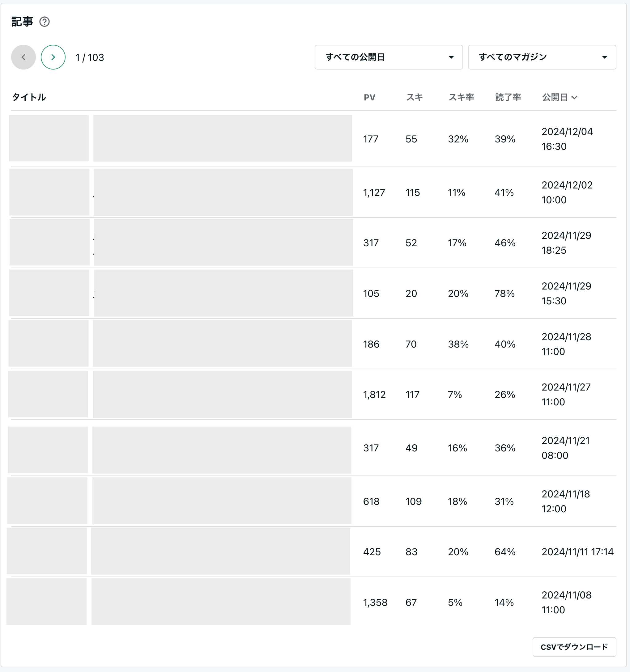Select スキ count 55
Screen dimensions: 630x672
point(411,139)
